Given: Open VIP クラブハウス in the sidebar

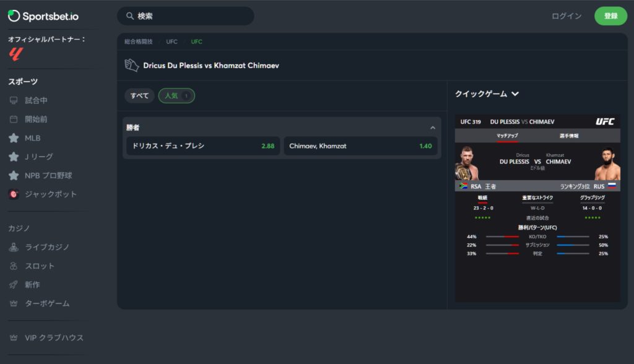Looking at the screenshot, I should 54,337.
